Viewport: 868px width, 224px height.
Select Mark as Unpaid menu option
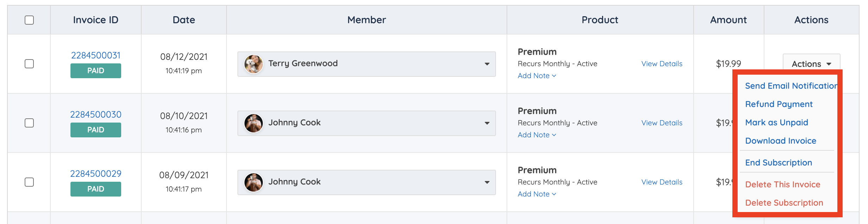coord(777,123)
